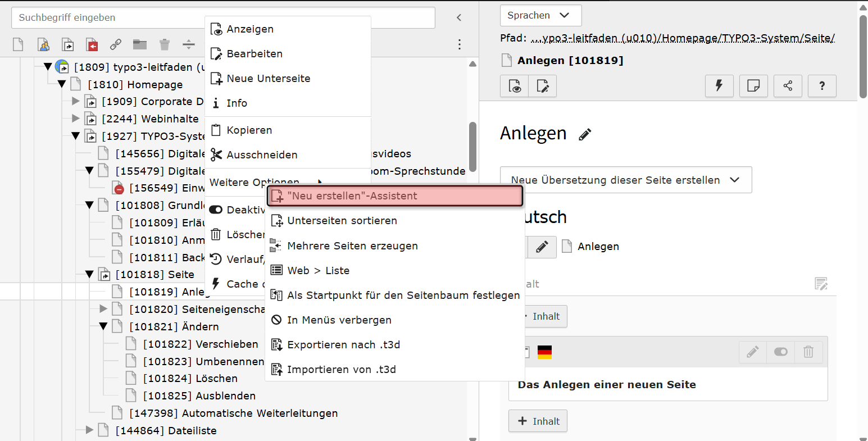Click the pencil icon beside Anlegen heading
Image resolution: width=868 pixels, height=441 pixels.
(585, 134)
